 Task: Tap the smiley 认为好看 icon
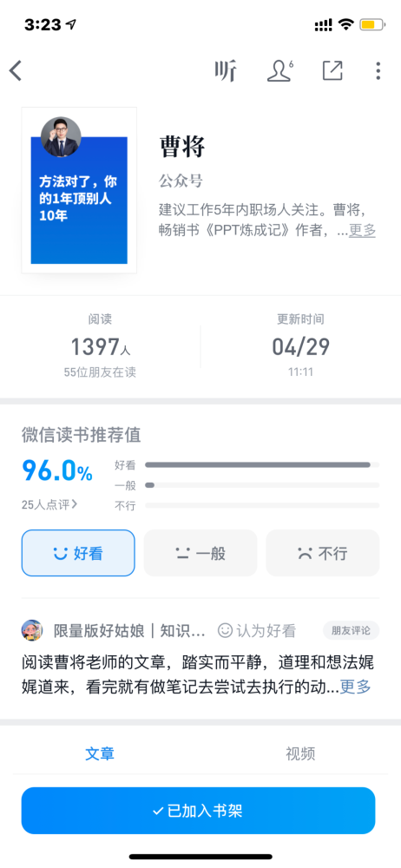pos(225,630)
